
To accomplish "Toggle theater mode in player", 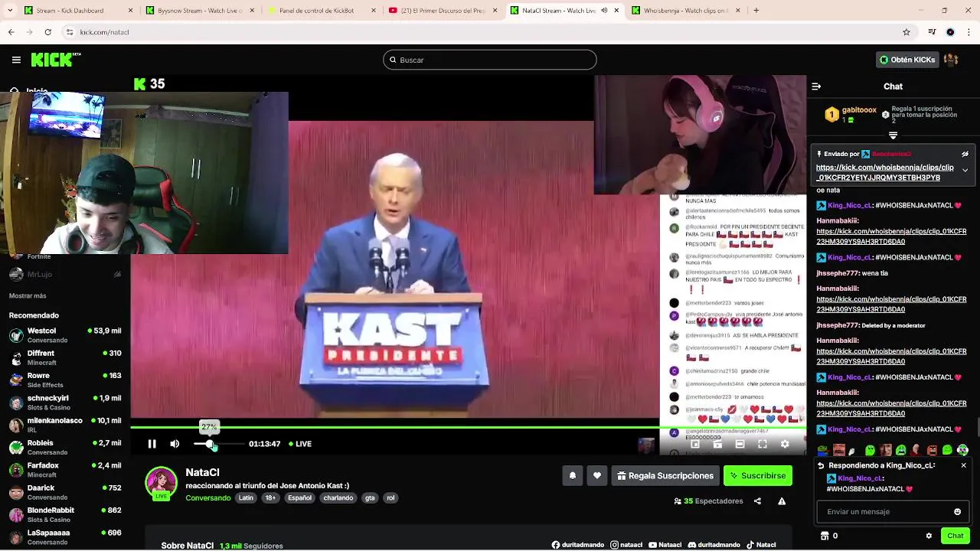I will click(x=740, y=444).
